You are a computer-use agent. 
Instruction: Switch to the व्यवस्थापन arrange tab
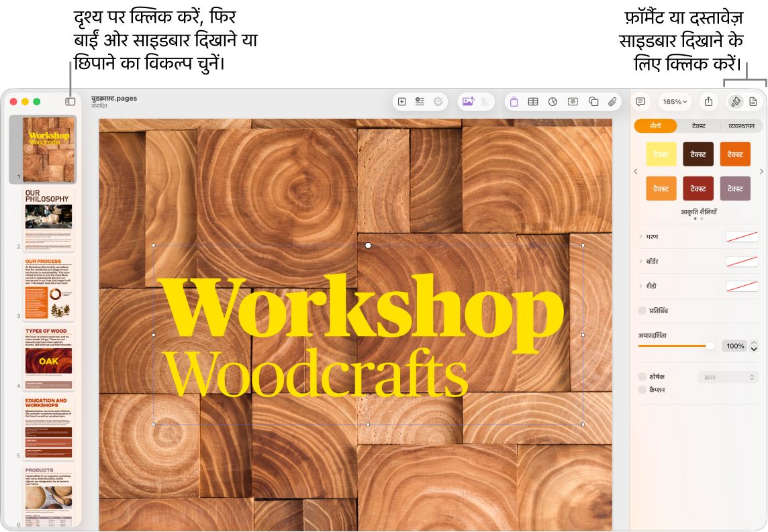coord(741,125)
